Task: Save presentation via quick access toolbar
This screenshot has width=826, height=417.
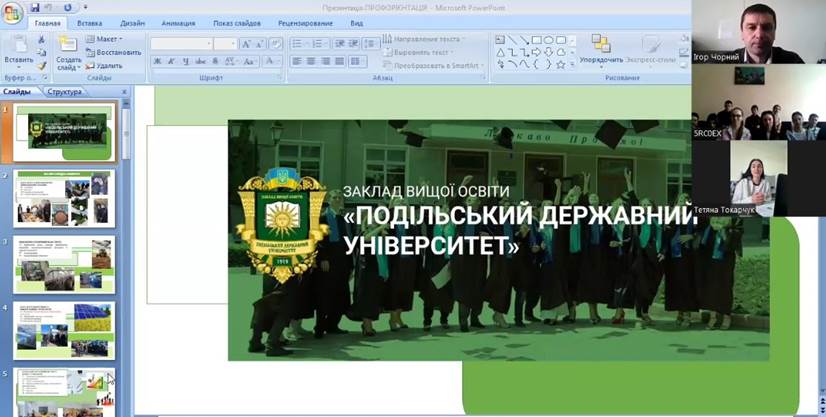Action: coord(35,8)
